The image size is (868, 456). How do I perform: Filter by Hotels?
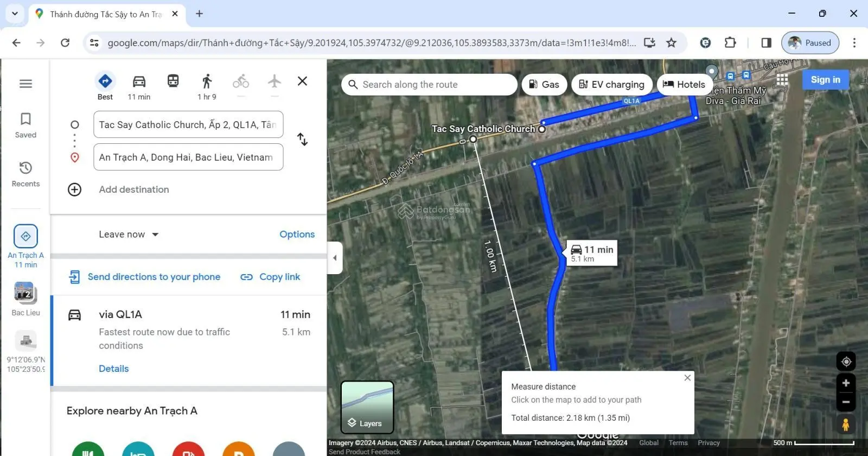click(684, 85)
